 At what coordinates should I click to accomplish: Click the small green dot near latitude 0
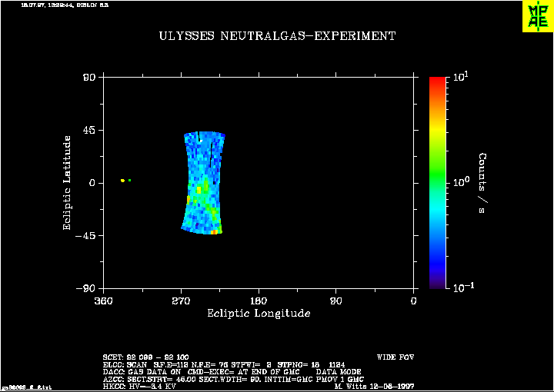(x=130, y=181)
